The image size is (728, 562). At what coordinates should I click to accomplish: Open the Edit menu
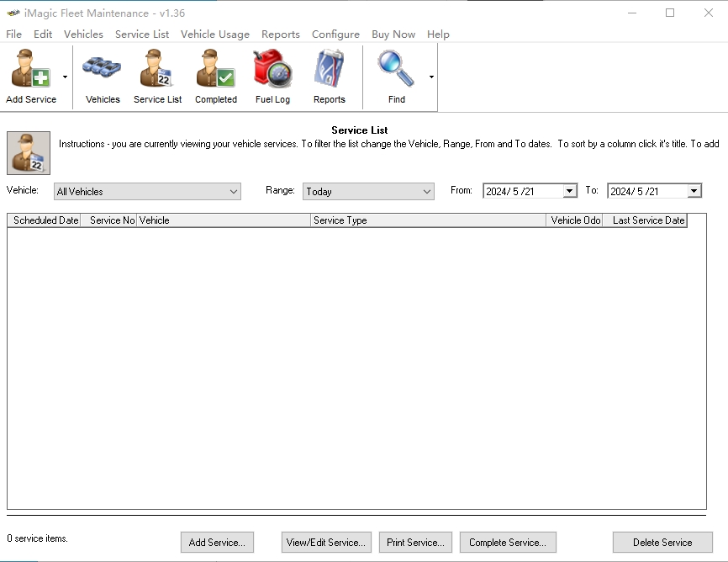coord(43,34)
